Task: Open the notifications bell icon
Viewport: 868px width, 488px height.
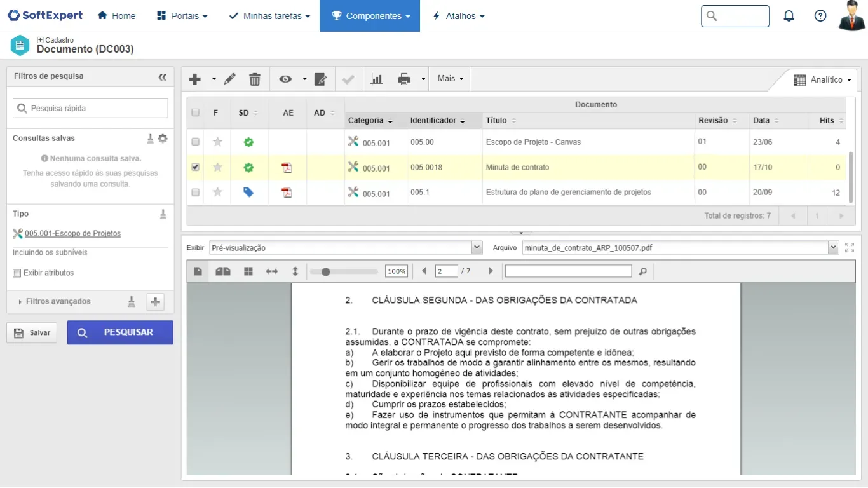Action: click(789, 16)
